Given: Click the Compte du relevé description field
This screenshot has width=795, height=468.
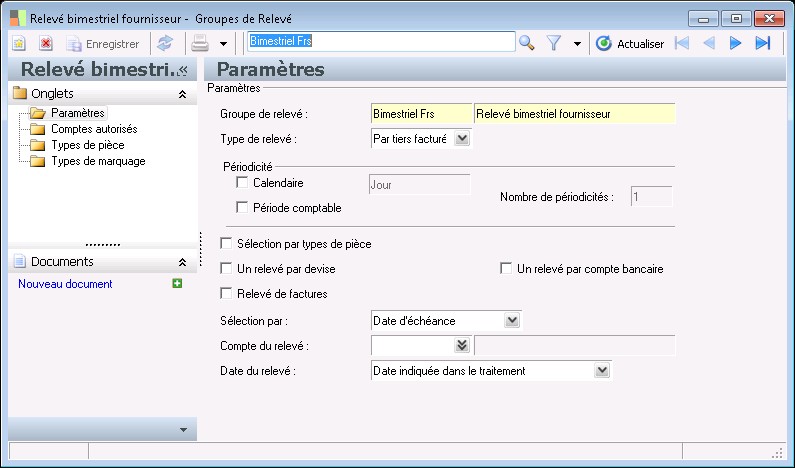Looking at the screenshot, I should coord(574,345).
